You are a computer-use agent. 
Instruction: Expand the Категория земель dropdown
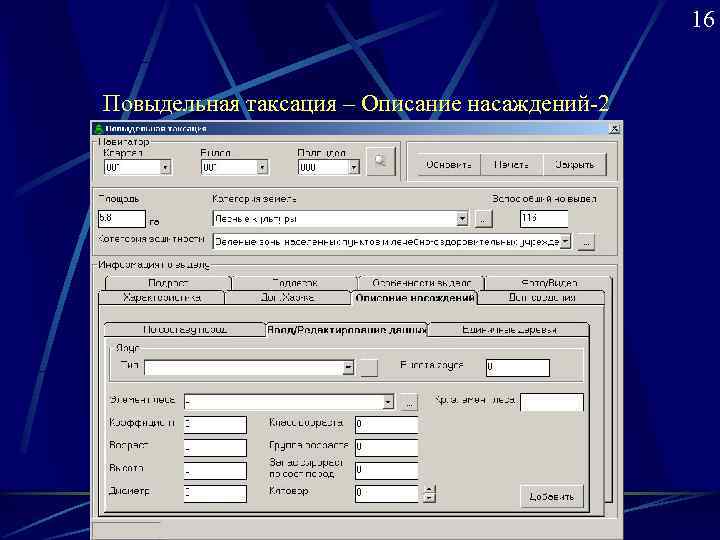[462, 219]
